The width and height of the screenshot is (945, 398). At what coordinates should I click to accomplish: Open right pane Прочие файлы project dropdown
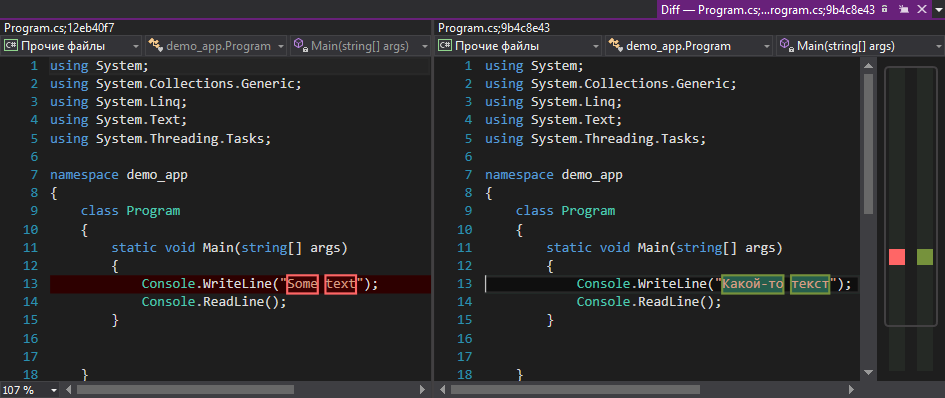point(519,46)
